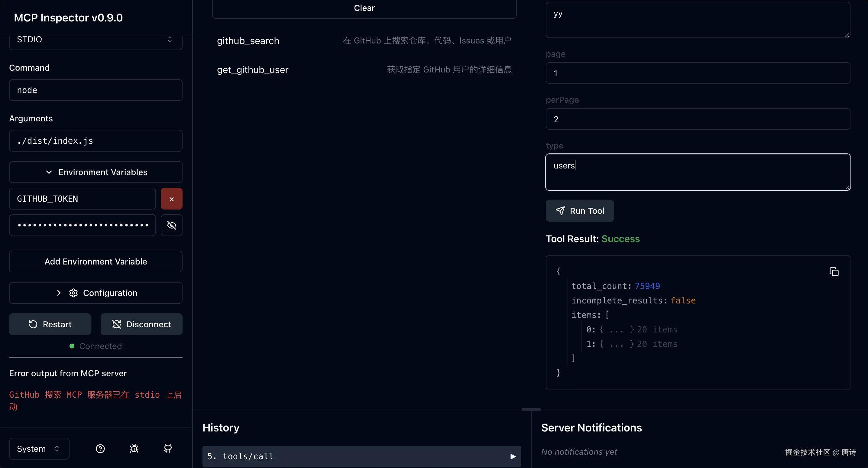The image size is (868, 468).
Task: Expand the Configuration section
Action: [x=96, y=293]
